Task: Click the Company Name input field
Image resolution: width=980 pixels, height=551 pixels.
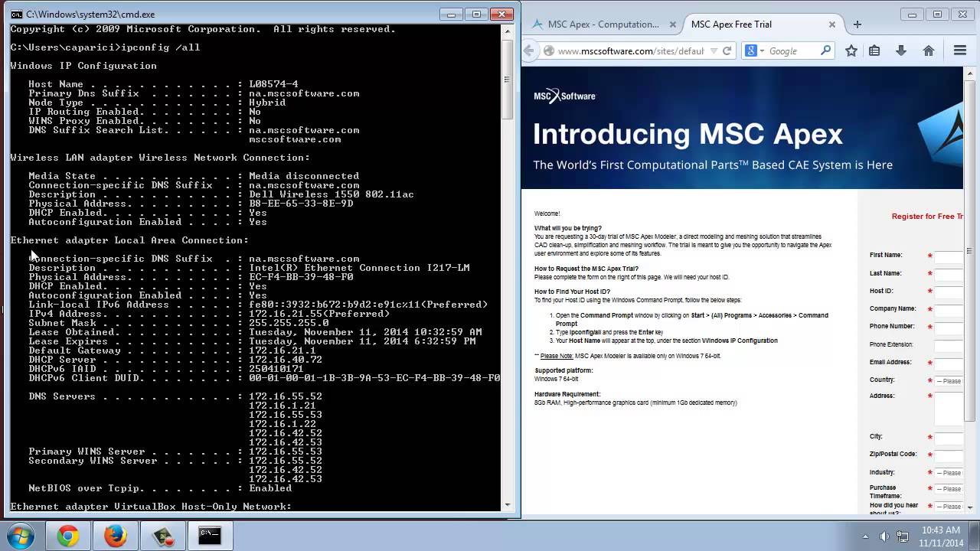Action: (949, 310)
